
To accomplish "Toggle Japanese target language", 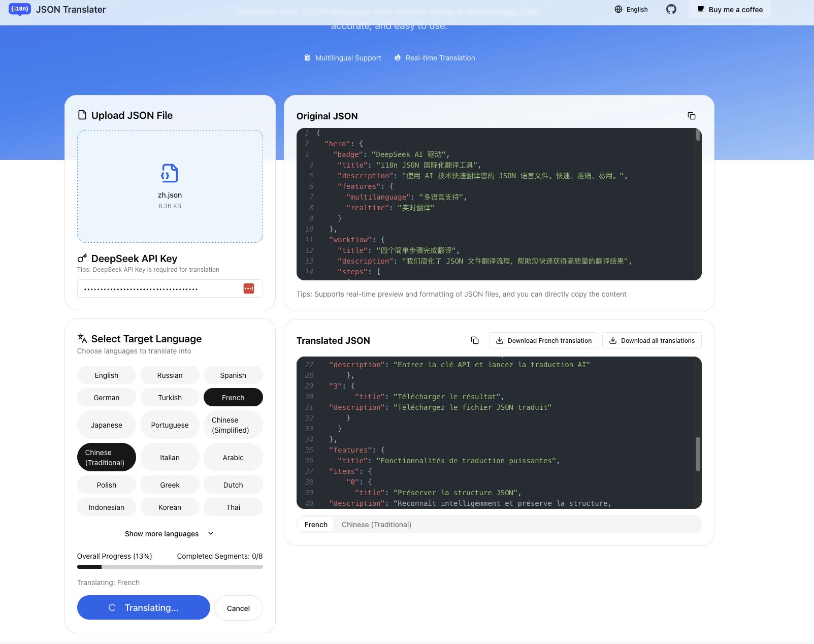I will coord(107,425).
